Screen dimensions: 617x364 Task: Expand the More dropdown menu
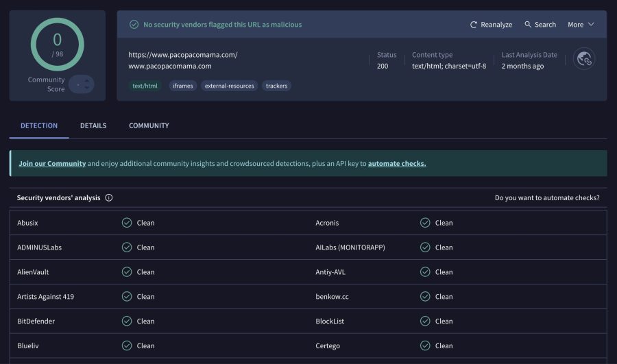point(581,25)
